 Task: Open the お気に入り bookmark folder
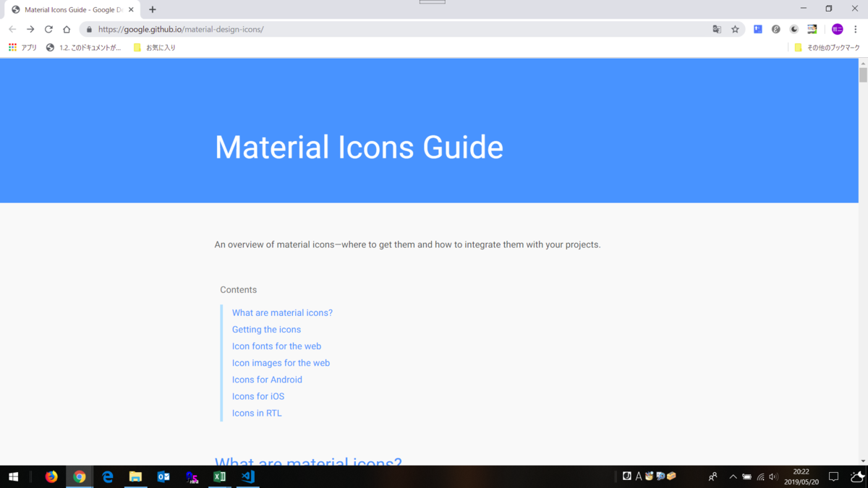point(154,48)
